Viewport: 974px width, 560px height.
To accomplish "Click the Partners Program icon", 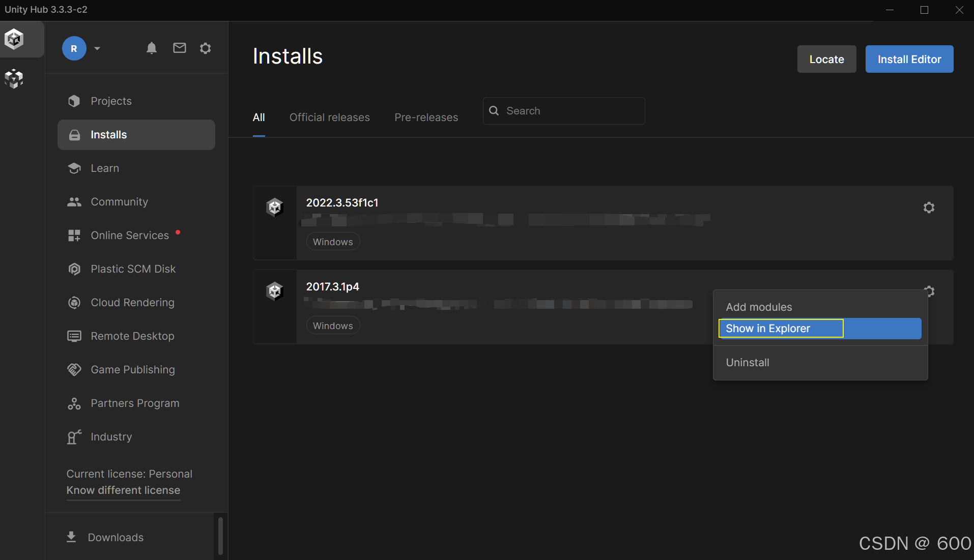I will pyautogui.click(x=74, y=404).
